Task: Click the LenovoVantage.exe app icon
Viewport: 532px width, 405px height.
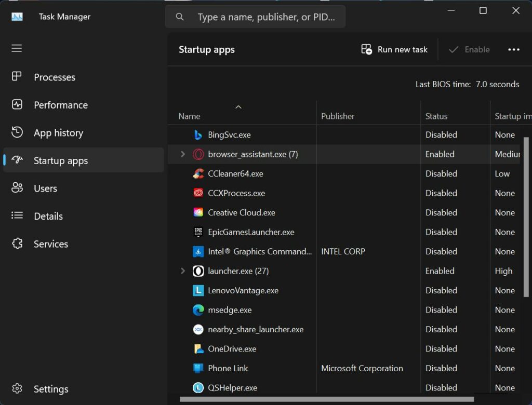Action: tap(198, 290)
